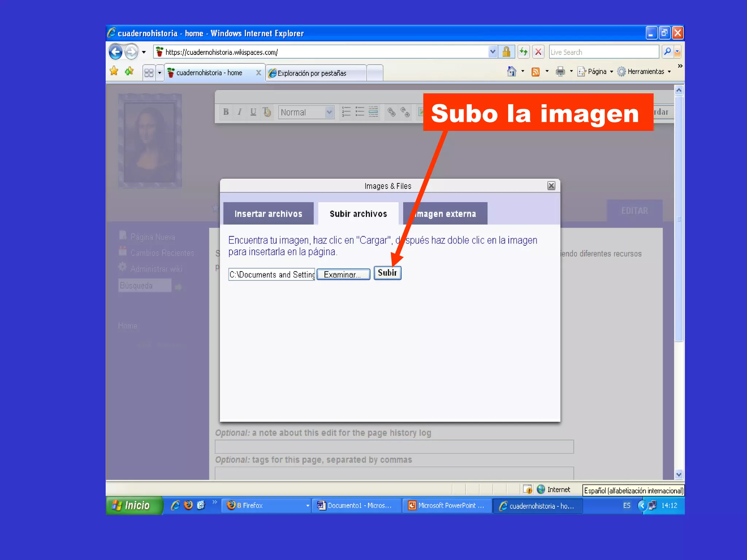Click the Live Search magnifier icon
Viewport: 747px width, 560px height.
click(667, 52)
